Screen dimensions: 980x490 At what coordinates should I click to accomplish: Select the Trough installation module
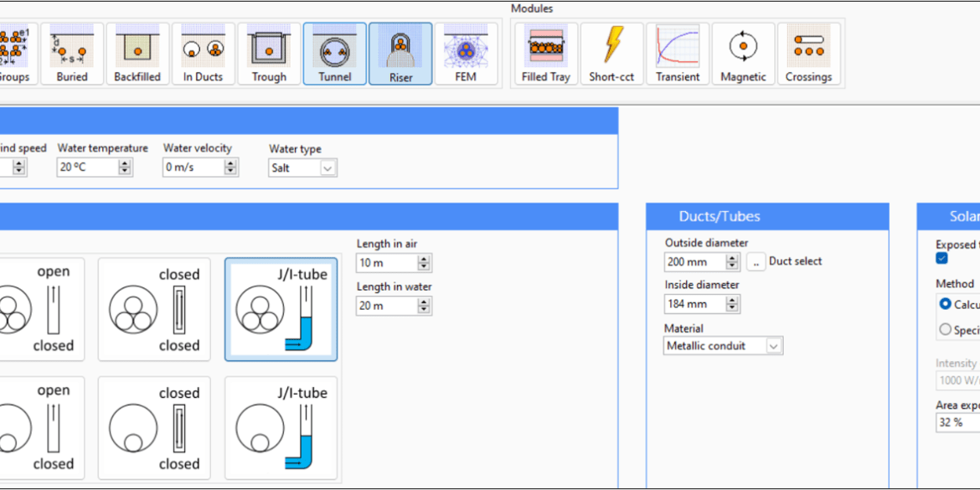tap(268, 52)
